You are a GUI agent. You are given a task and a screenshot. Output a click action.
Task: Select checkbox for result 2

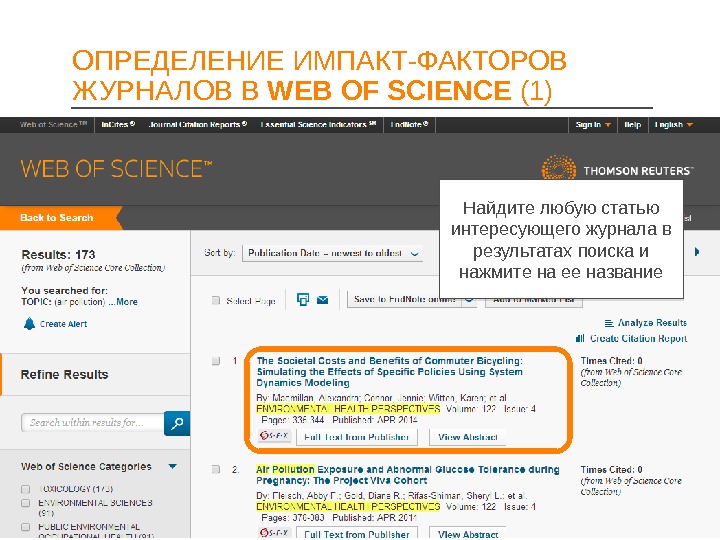coord(216,469)
